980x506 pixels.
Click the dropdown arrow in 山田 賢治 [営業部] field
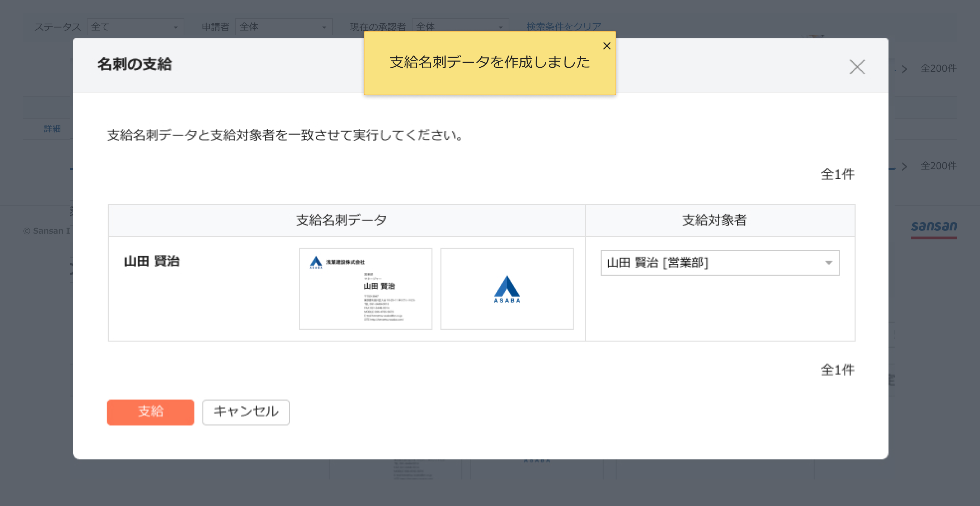click(x=828, y=263)
